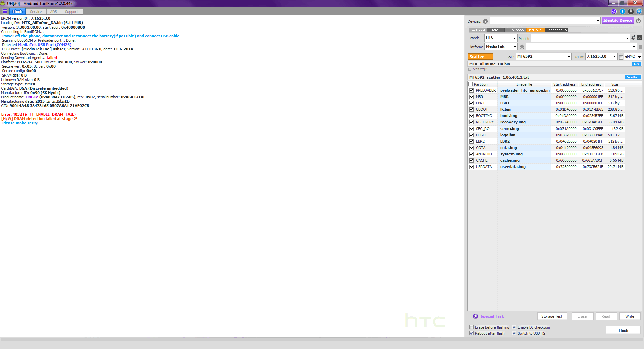Select the recovery.img image file cell
This screenshot has width=644, height=349.
524,122
